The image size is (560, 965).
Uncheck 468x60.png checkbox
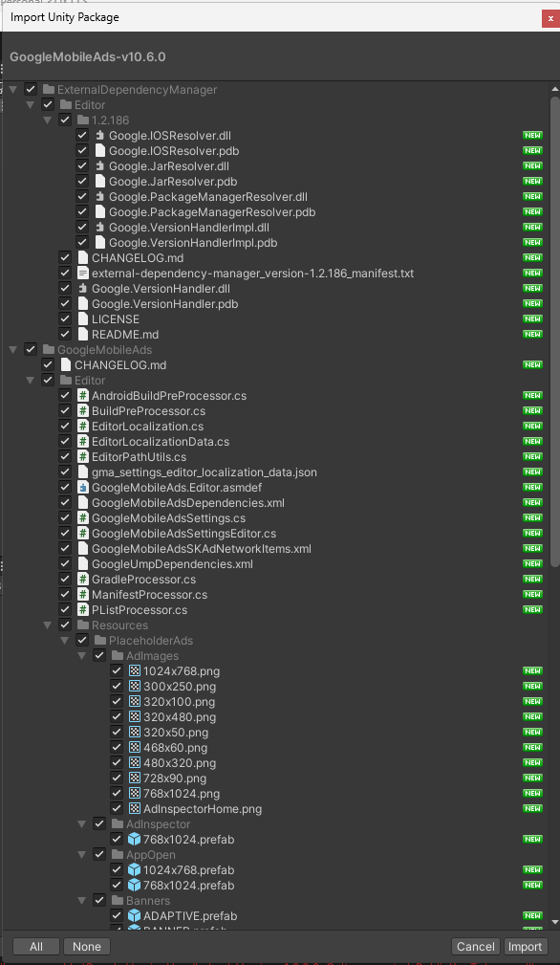[x=117, y=748]
